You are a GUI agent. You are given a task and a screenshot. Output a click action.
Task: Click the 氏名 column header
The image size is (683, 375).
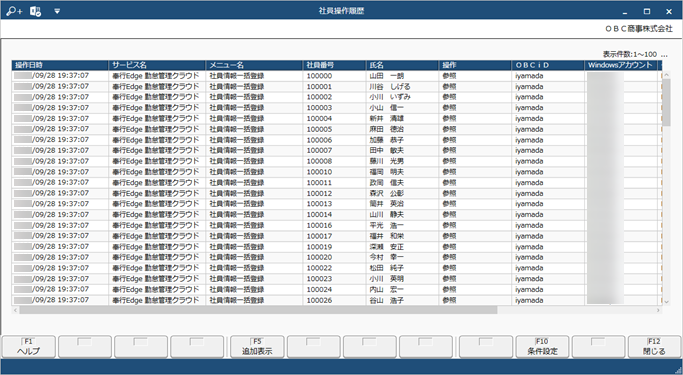(402, 65)
